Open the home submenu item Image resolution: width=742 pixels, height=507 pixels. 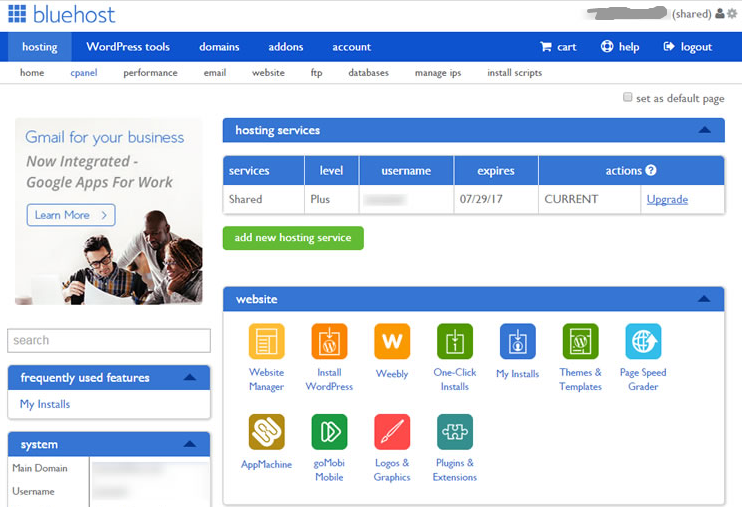tap(32, 73)
